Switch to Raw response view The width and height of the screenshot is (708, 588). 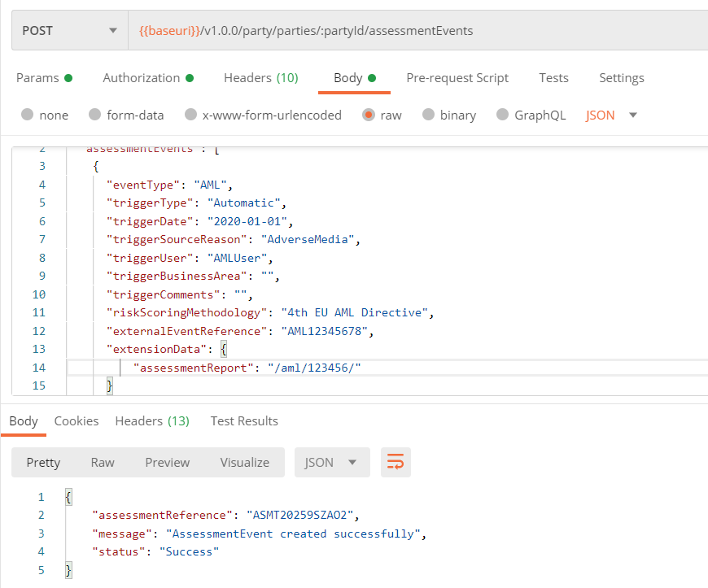(x=103, y=462)
